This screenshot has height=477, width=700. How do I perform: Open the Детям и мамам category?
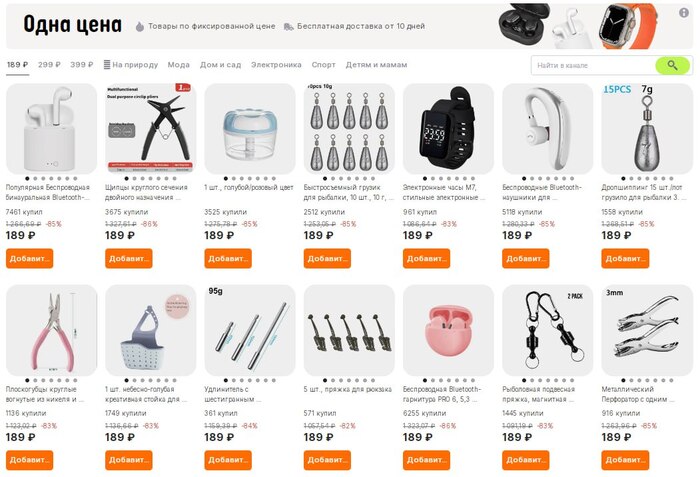click(x=376, y=65)
